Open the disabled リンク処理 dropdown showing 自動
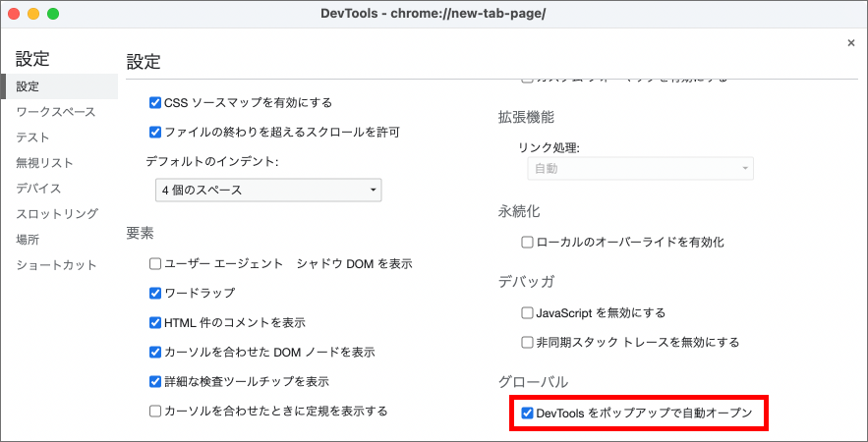The width and height of the screenshot is (868, 442). [x=640, y=169]
